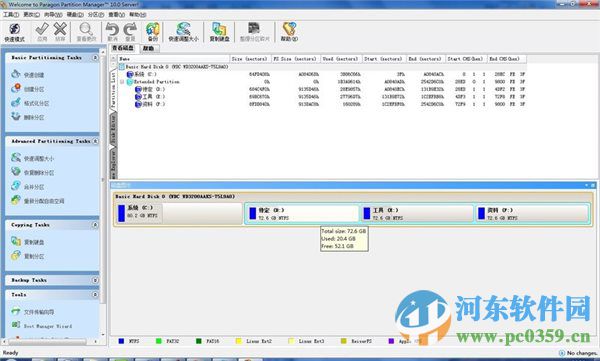Sort by the Start (sectors) column header
This screenshot has height=361, width=600.
(384, 59)
